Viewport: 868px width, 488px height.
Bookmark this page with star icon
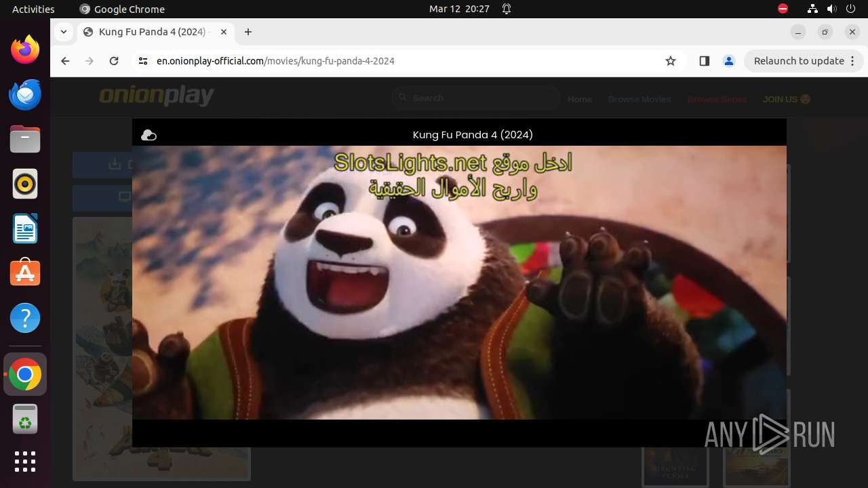click(671, 61)
